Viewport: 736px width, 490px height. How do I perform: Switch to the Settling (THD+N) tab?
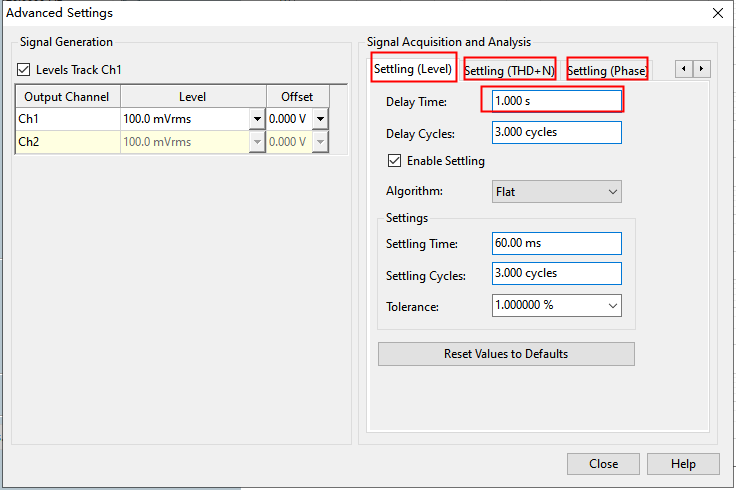[509, 71]
